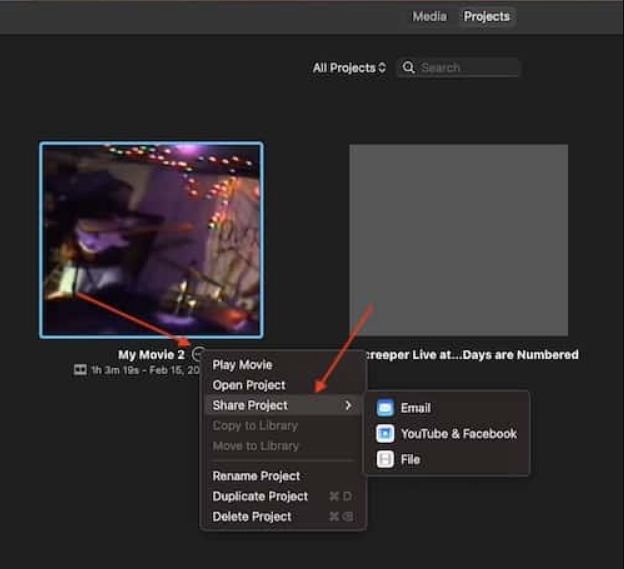Click the search magnifier icon

(x=409, y=67)
